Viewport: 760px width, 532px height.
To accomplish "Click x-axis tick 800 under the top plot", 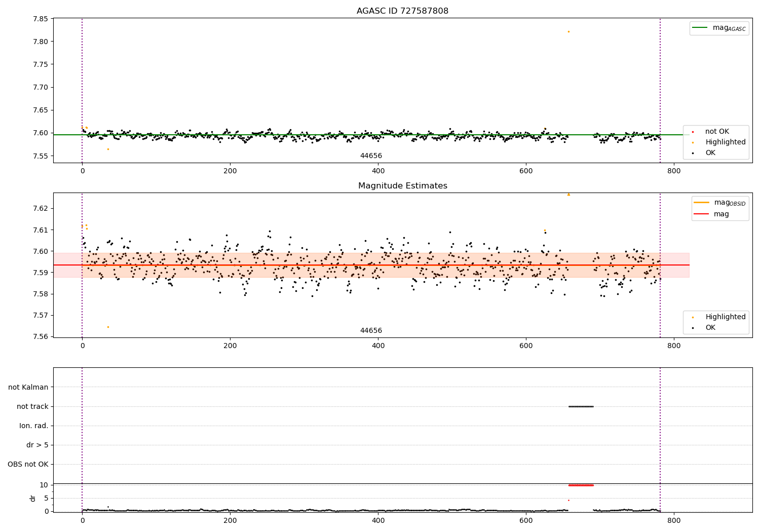I will pos(674,171).
